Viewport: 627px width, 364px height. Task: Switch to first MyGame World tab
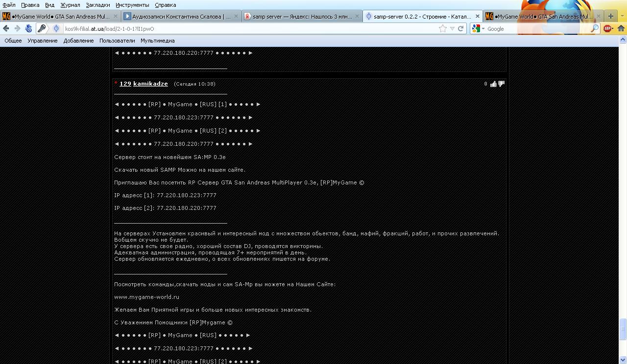[x=60, y=16]
